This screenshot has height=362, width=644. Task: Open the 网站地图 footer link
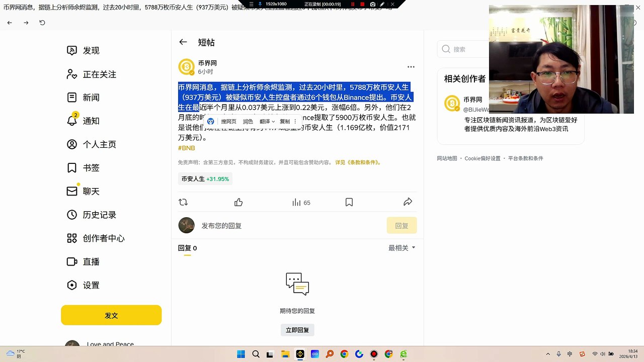447,158
